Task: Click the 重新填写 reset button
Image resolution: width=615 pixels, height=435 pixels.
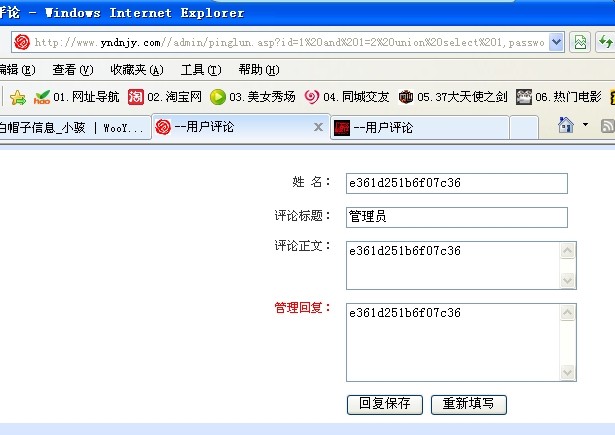Action: 469,404
